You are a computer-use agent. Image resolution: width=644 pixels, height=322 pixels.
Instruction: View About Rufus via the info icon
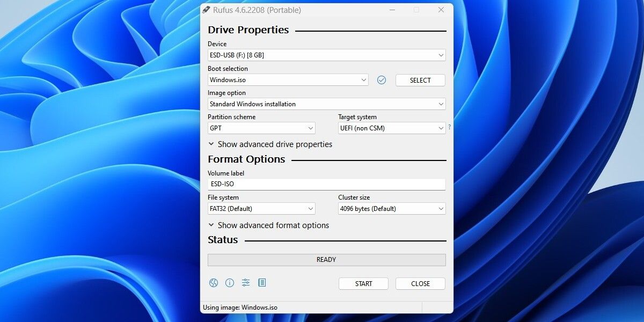[x=230, y=283]
